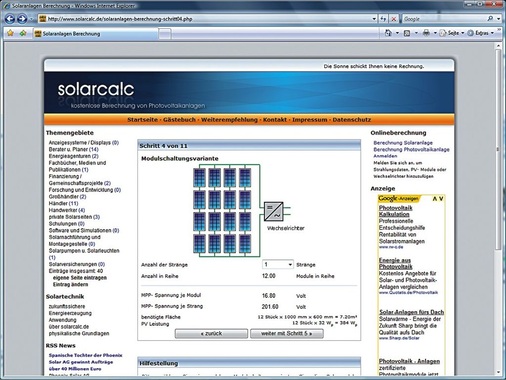Click the browser Forward arrow button
Image resolution: width=506 pixels, height=380 pixels.
[22, 19]
